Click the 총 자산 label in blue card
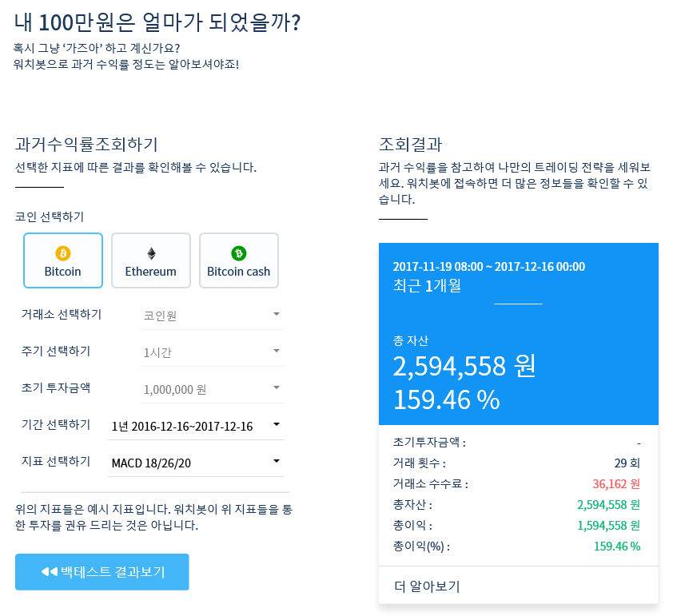Viewport: 673px width, 616px height. (411, 340)
